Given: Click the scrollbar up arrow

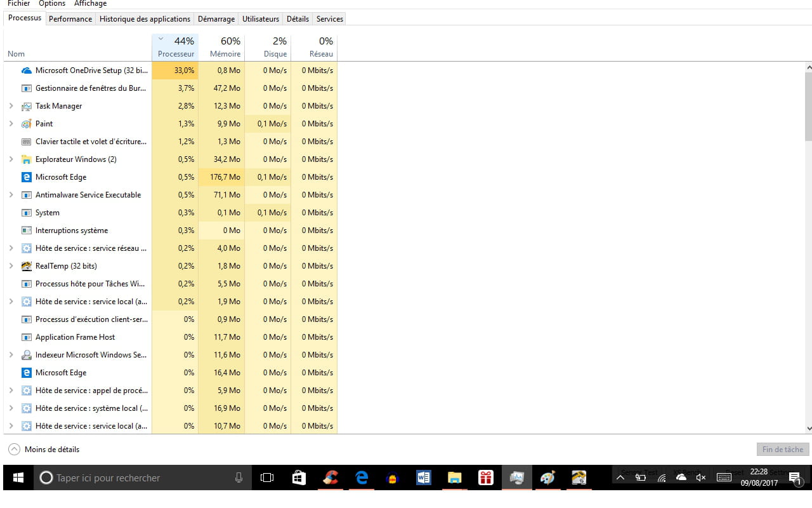Looking at the screenshot, I should (x=808, y=67).
